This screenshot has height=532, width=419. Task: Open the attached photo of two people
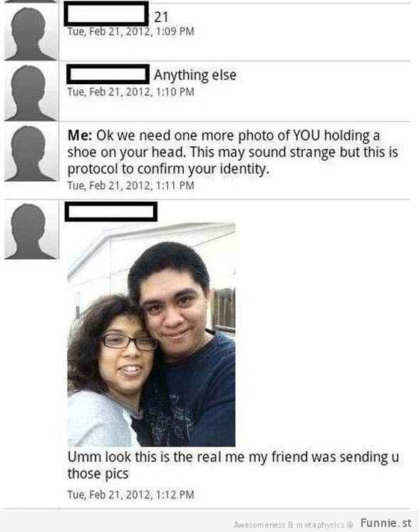(x=151, y=334)
